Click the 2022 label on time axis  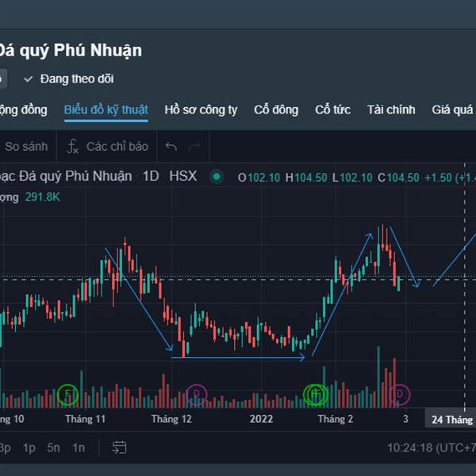pyautogui.click(x=261, y=419)
